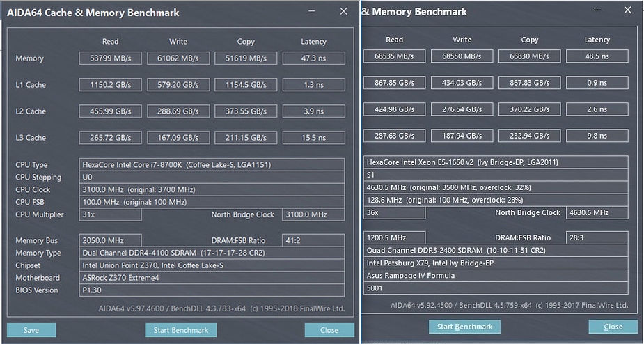
Task: Select the Quad Channel DDR3-2400 SDRAM field
Action: (496, 250)
